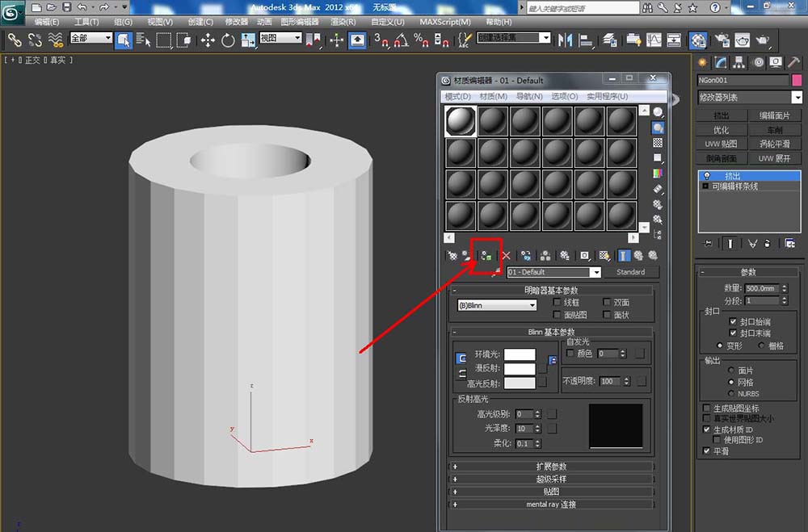Select the 面片 (Patch) output radio button
Screen dimensions: 808x532
click(730, 371)
